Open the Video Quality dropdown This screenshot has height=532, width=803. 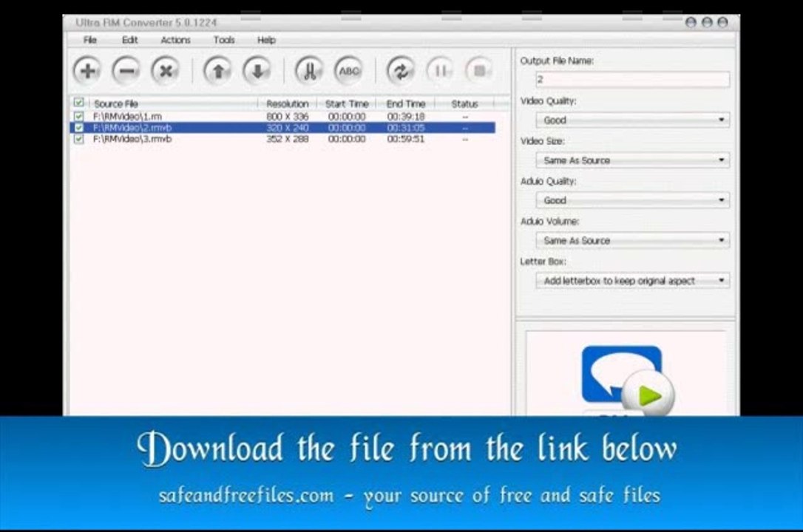(x=632, y=120)
